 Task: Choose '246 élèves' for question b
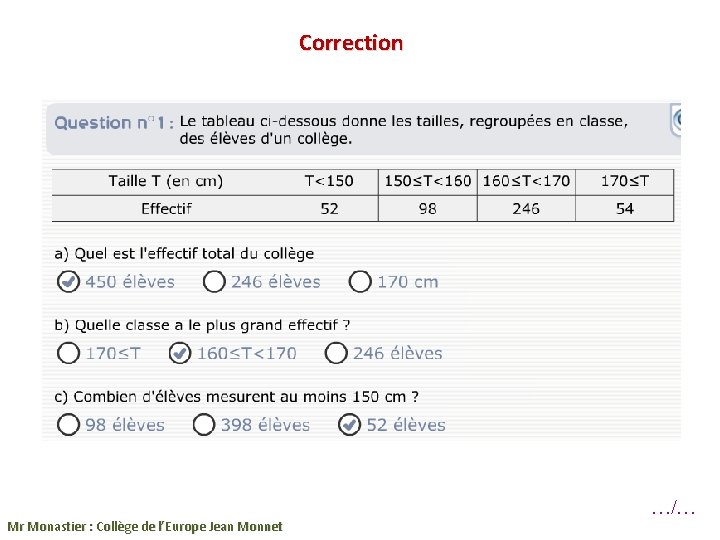coord(336,353)
